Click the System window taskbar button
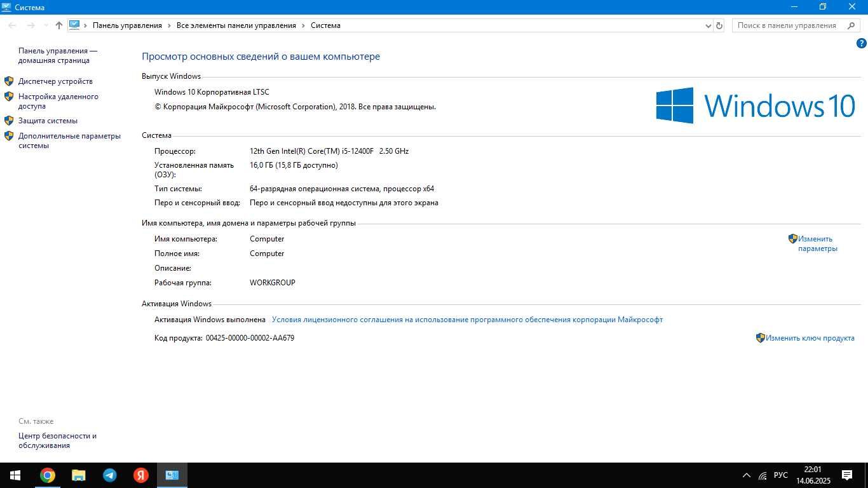Viewport: 868px width, 488px height. pyautogui.click(x=172, y=475)
